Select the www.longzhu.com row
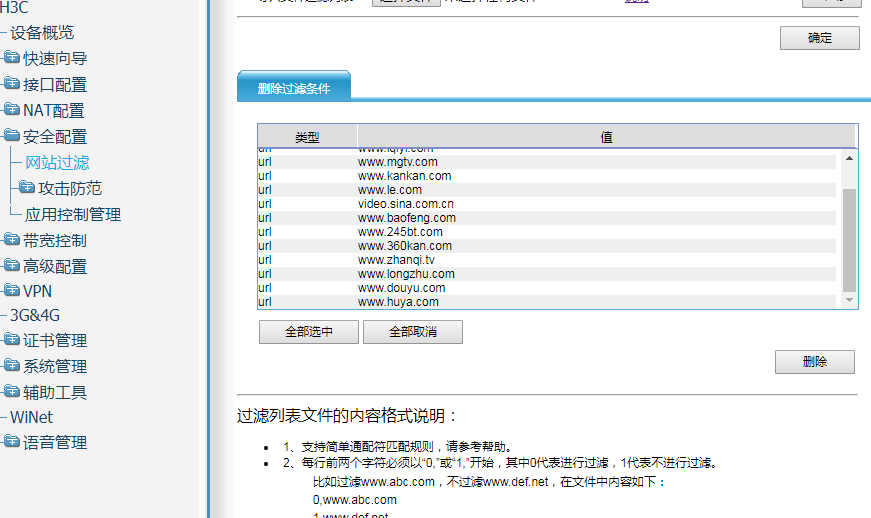This screenshot has height=518, width=871. click(547, 274)
